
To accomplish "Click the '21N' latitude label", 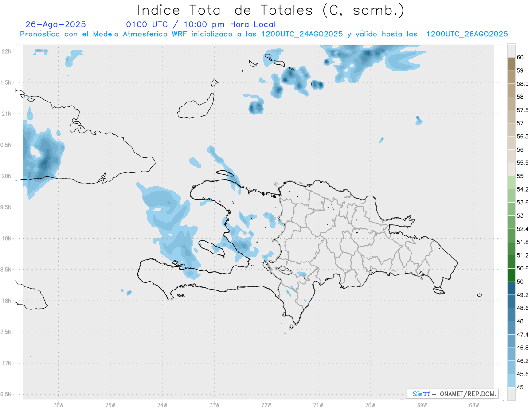I will (8, 114).
